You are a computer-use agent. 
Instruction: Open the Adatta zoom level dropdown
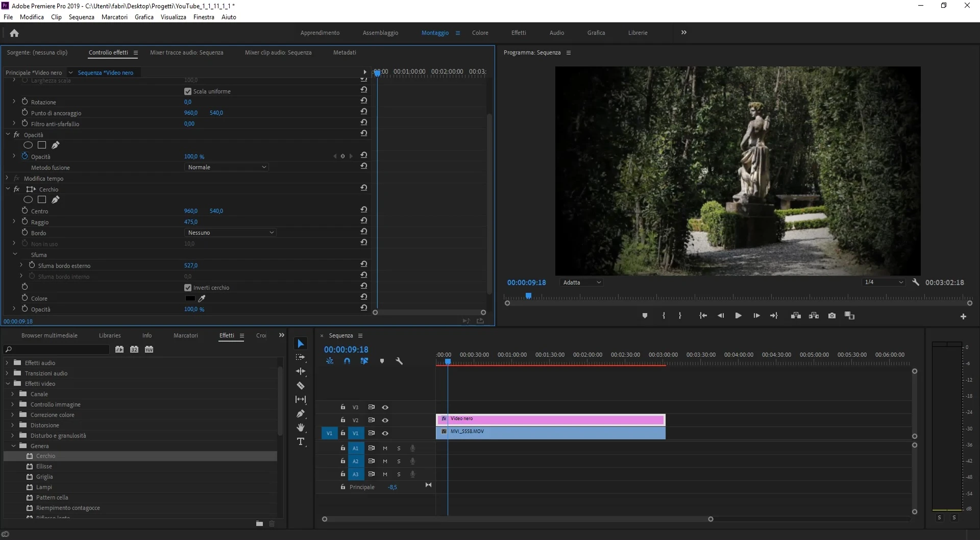click(x=581, y=283)
